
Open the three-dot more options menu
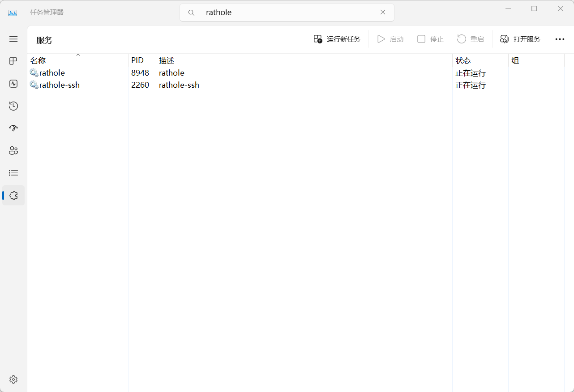click(560, 39)
